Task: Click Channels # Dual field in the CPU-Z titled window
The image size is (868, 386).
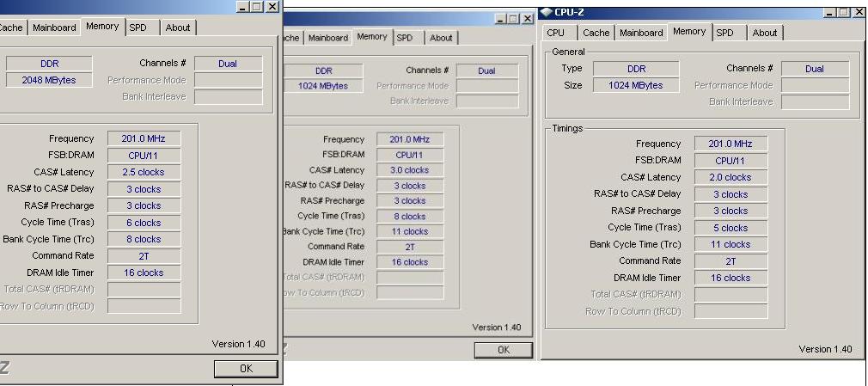Action: [815, 69]
